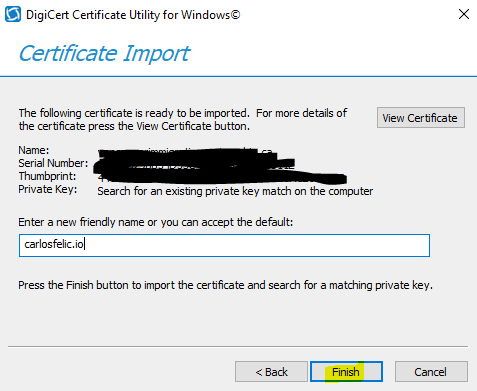Select the Thumbprint: label
This screenshot has width=477, height=391.
pos(47,176)
